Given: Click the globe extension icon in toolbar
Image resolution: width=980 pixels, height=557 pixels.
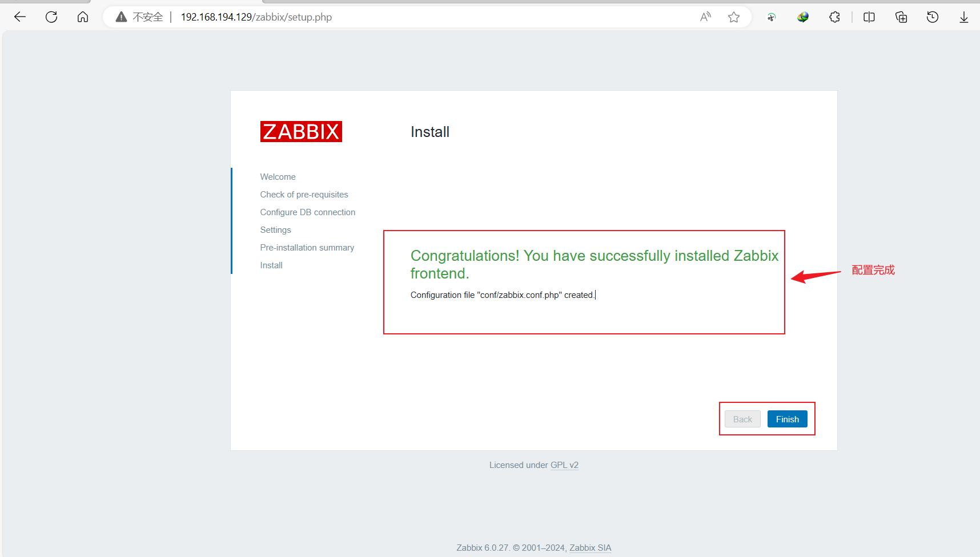Looking at the screenshot, I should pos(803,17).
